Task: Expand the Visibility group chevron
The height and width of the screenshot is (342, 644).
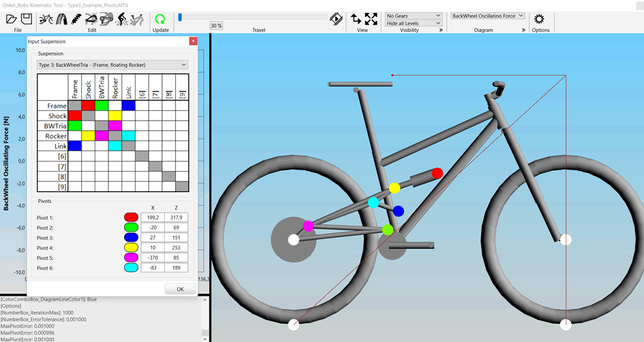Action: pyautogui.click(x=441, y=31)
